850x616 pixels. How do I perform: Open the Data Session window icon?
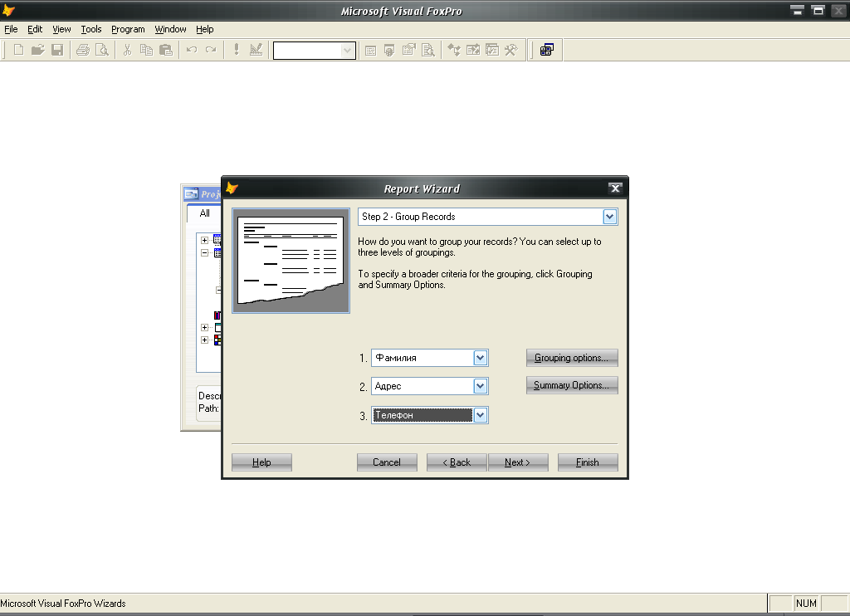[389, 51]
